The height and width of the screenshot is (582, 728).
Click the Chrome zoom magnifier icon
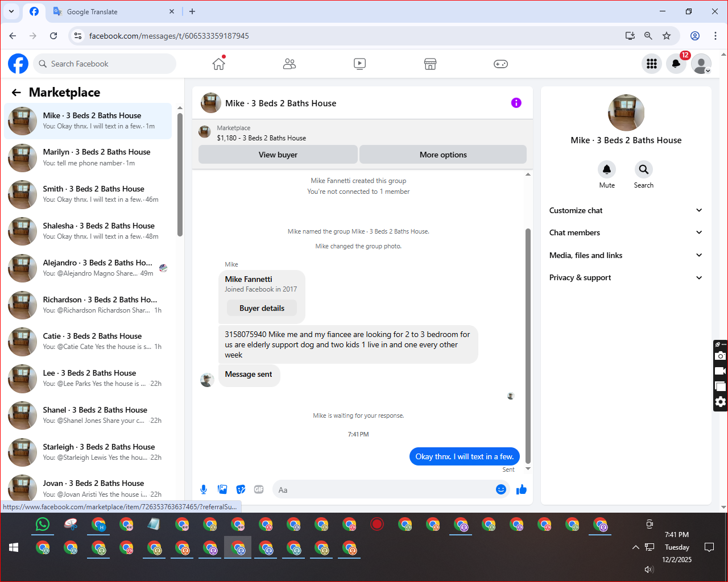[x=648, y=36]
